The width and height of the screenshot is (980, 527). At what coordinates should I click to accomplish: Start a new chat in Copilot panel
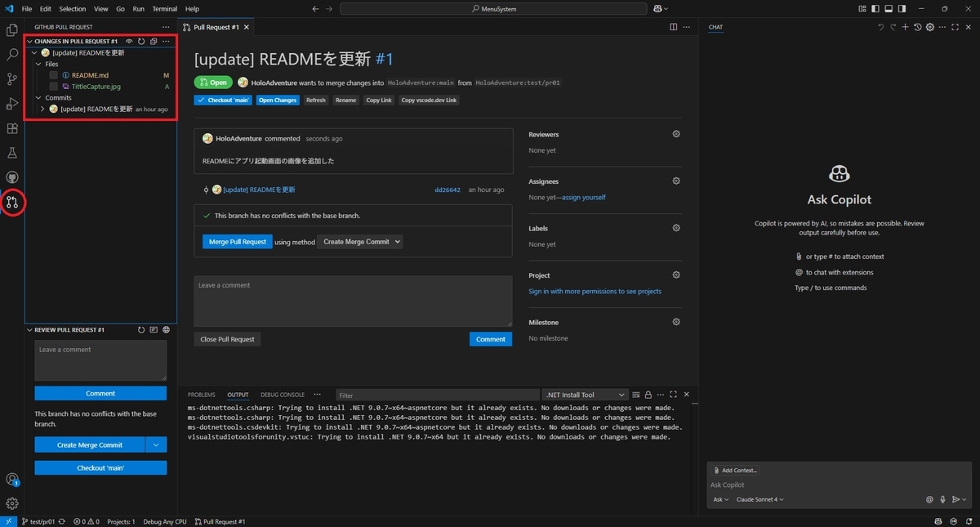tap(905, 26)
